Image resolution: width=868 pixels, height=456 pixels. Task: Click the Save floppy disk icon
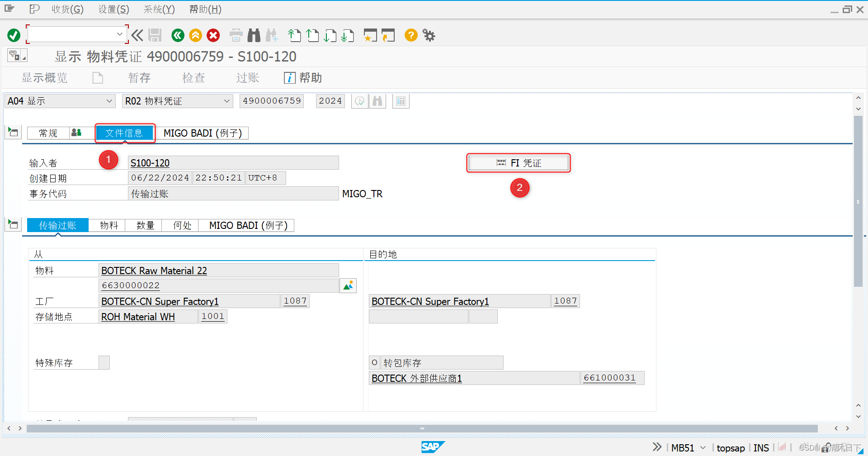click(x=155, y=35)
